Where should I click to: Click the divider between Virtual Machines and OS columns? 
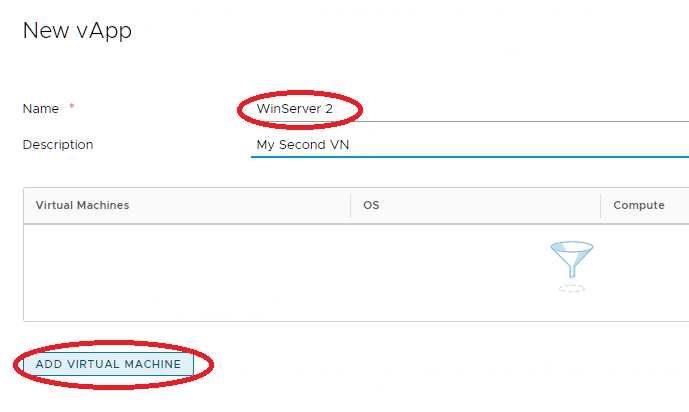tap(351, 206)
